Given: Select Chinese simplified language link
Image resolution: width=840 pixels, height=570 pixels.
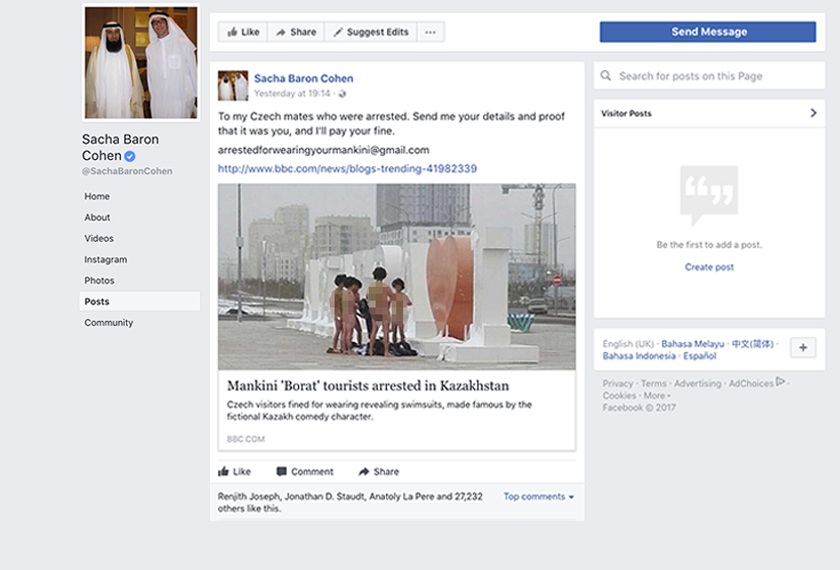Looking at the screenshot, I should (x=753, y=344).
